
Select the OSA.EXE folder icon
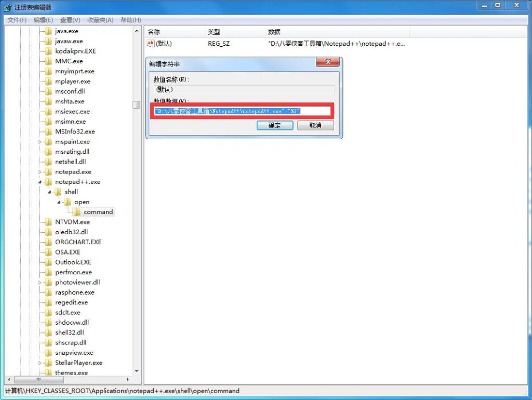[48, 252]
